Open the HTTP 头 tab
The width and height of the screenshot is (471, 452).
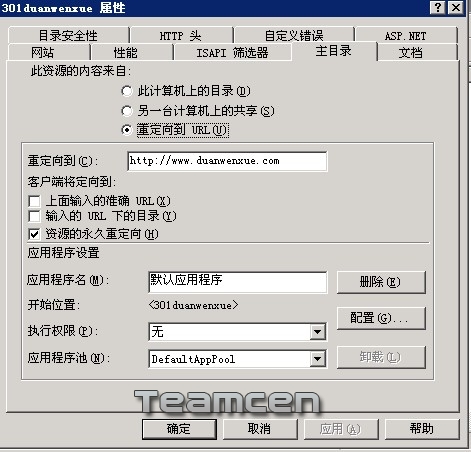click(182, 35)
